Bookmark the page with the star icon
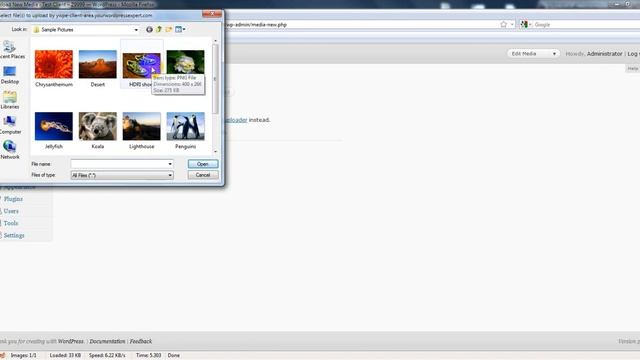The height and width of the screenshot is (360, 640). tap(503, 24)
